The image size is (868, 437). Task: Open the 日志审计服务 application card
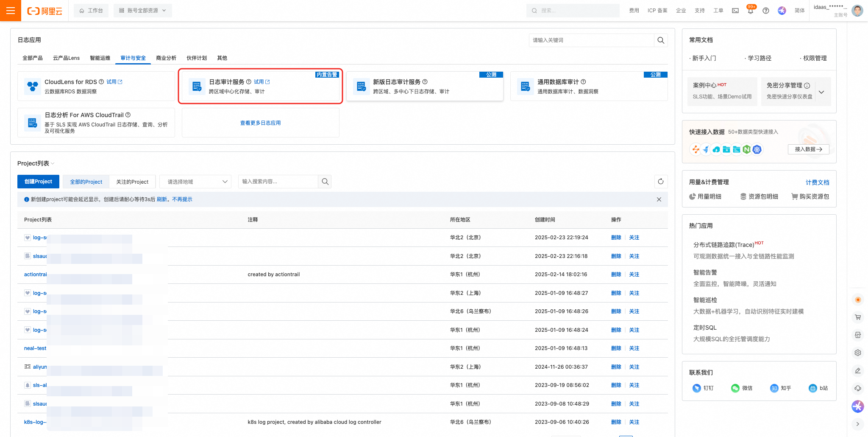tap(260, 87)
